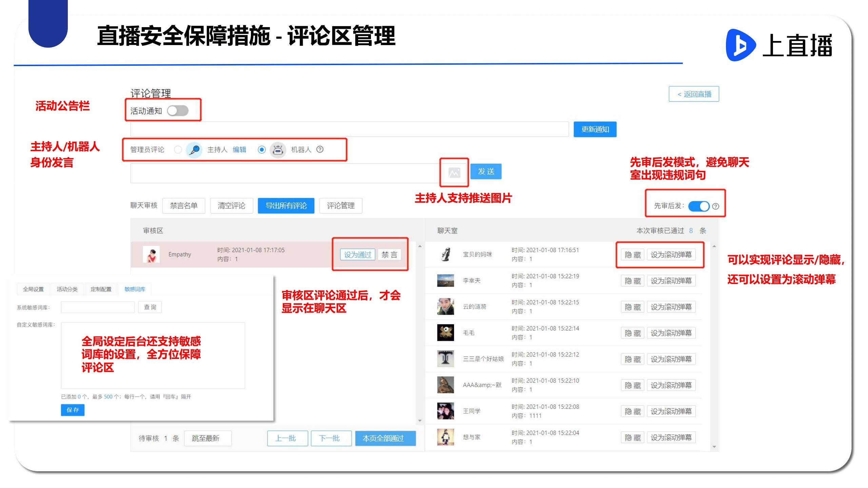Open the 禁言名单 tab
The width and height of the screenshot is (868, 488).
click(x=184, y=206)
